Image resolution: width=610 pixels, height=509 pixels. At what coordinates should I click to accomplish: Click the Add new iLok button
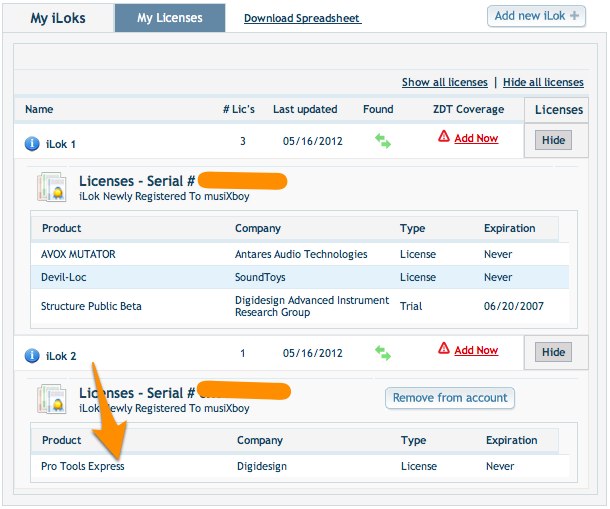[x=536, y=16]
